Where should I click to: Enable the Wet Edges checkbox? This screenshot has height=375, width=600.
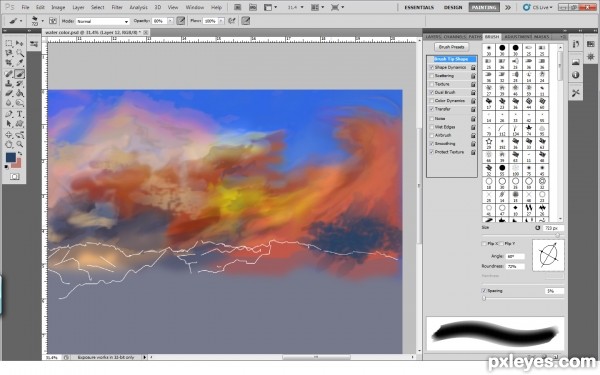(432, 127)
